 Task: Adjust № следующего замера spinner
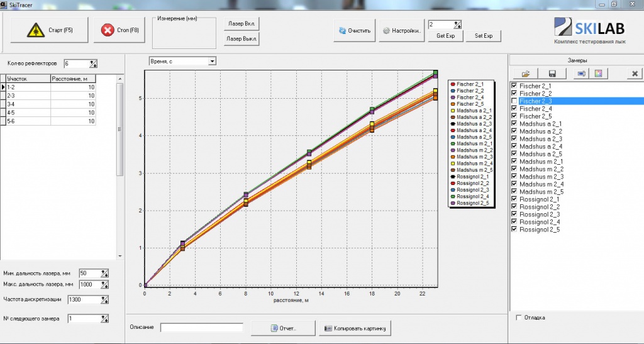pyautogui.click(x=104, y=319)
